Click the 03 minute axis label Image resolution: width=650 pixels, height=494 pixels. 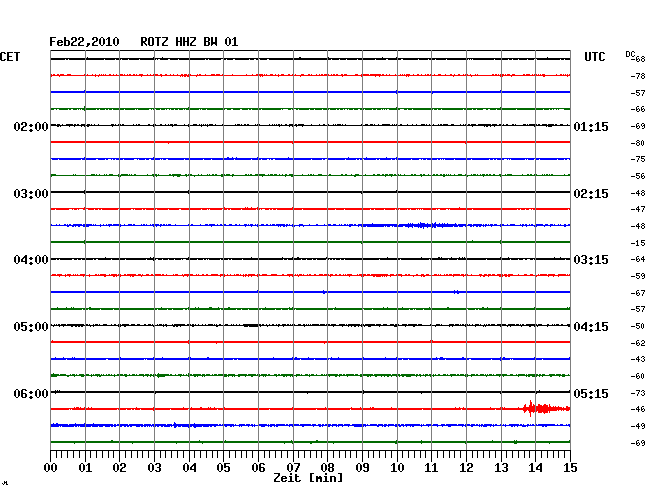(154, 468)
